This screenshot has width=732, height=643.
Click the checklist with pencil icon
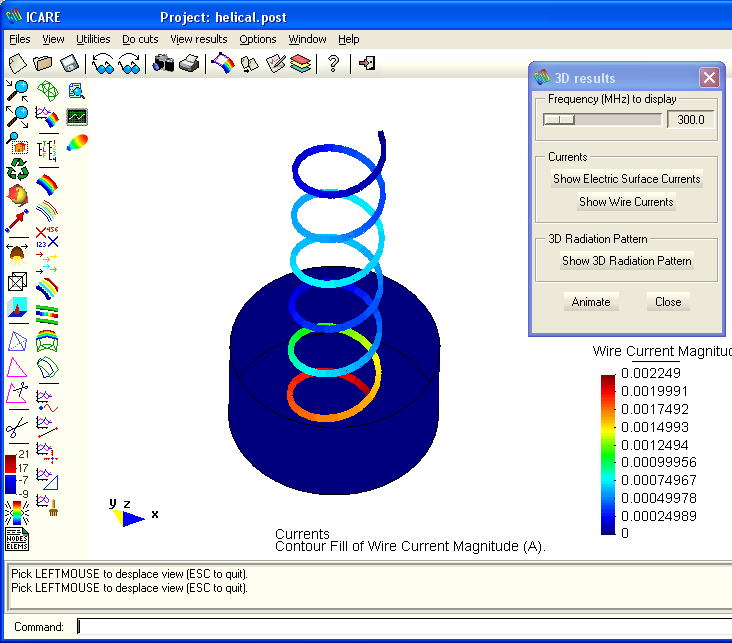click(x=275, y=64)
